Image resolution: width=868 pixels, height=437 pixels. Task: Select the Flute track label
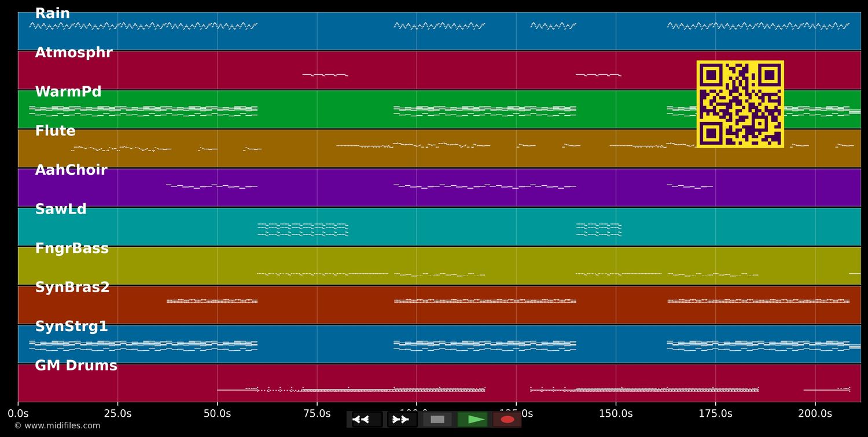55,131
